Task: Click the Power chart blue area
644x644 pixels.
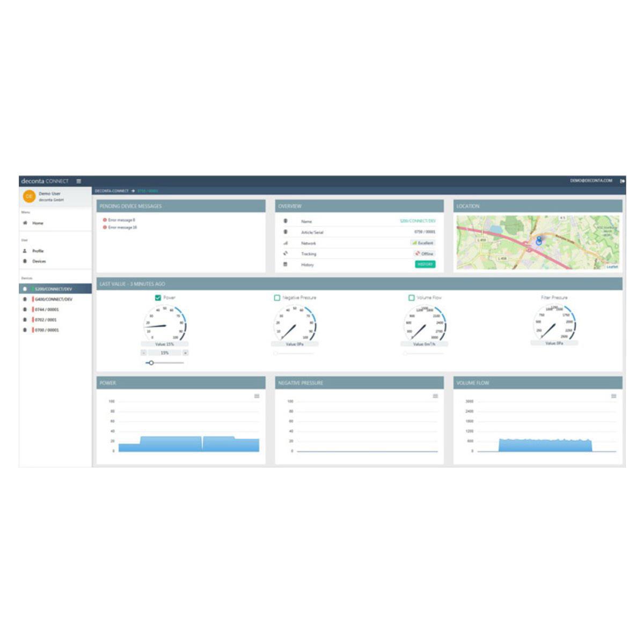Action: (189, 445)
